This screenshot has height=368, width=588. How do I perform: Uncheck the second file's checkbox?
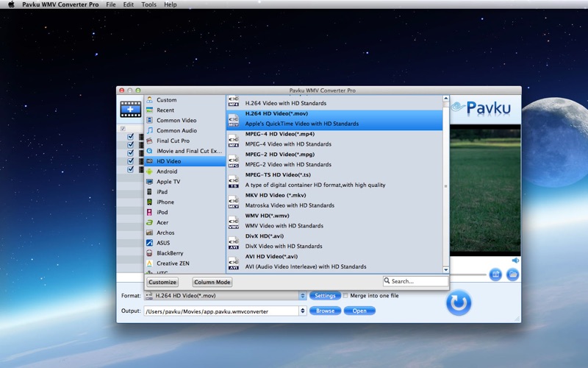click(x=131, y=145)
